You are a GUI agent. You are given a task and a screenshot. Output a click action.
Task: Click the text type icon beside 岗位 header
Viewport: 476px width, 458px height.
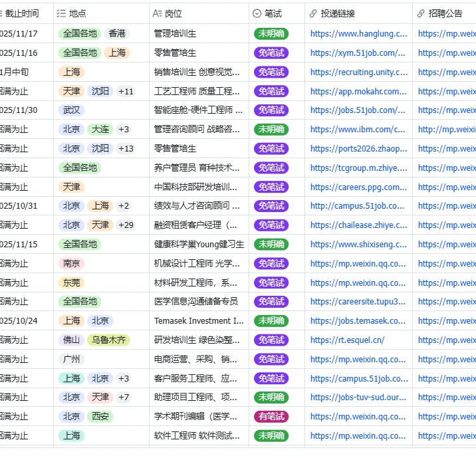tap(158, 13)
